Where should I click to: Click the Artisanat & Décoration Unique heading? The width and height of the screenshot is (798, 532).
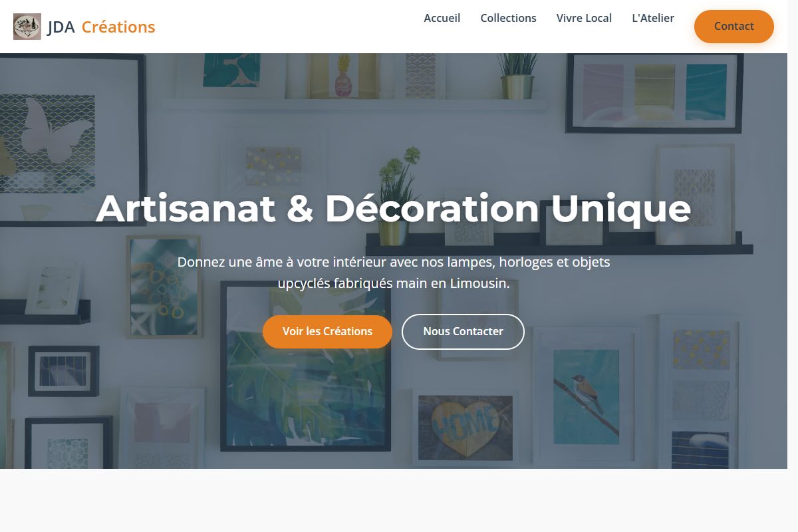point(394,208)
